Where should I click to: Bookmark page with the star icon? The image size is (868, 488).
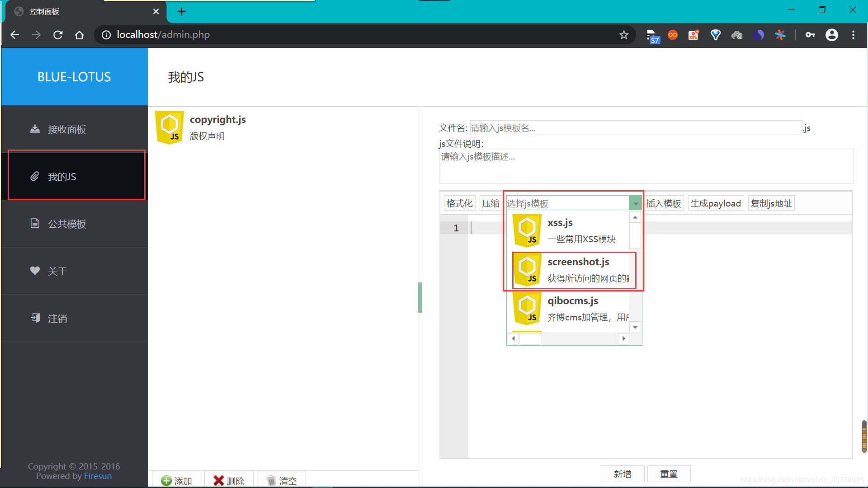624,35
